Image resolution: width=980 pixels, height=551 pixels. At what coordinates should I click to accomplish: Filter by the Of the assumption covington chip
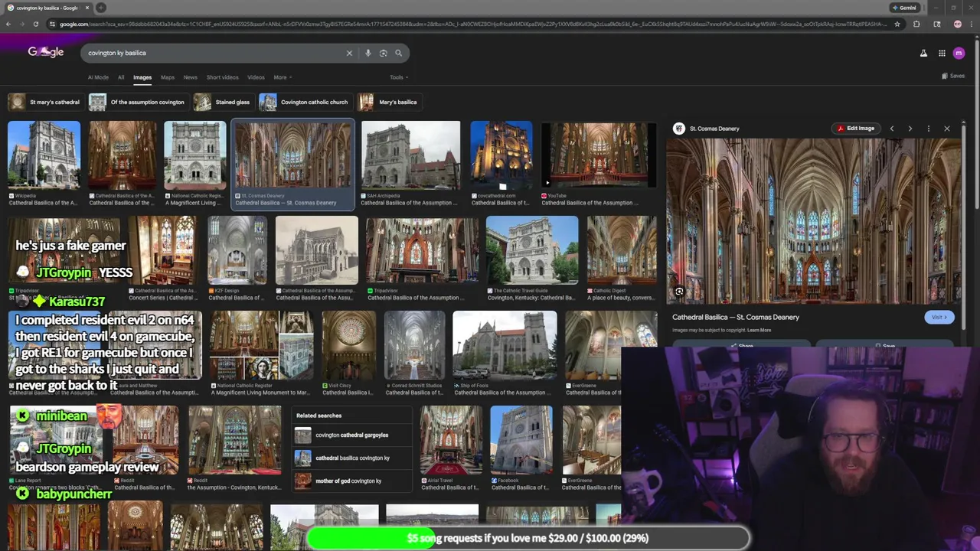pos(138,102)
